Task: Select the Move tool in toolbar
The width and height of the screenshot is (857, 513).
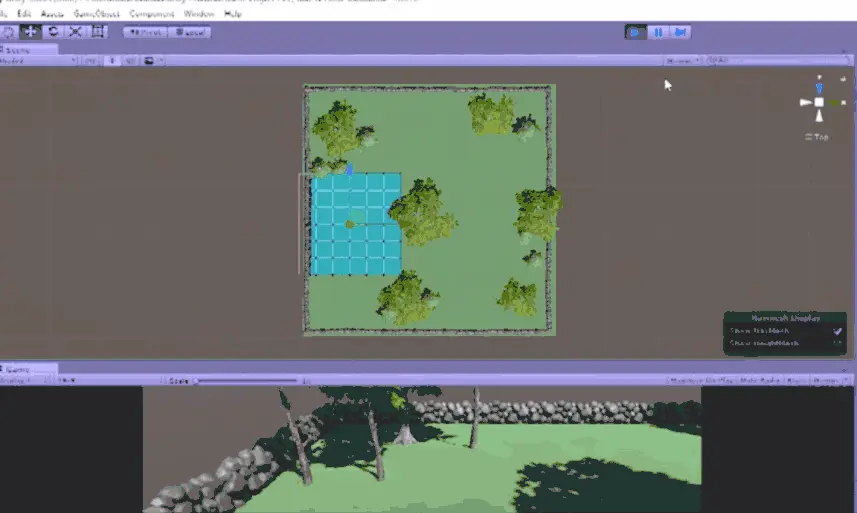Action: click(31, 32)
